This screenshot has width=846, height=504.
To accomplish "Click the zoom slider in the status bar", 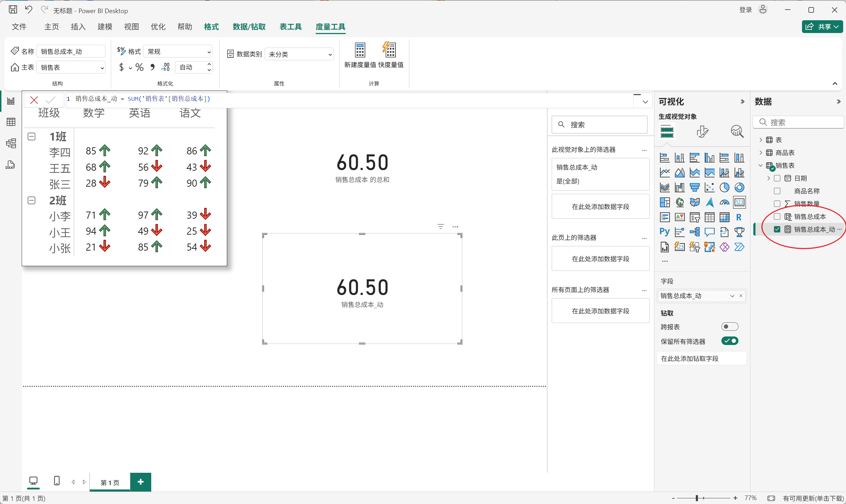I will 697,498.
